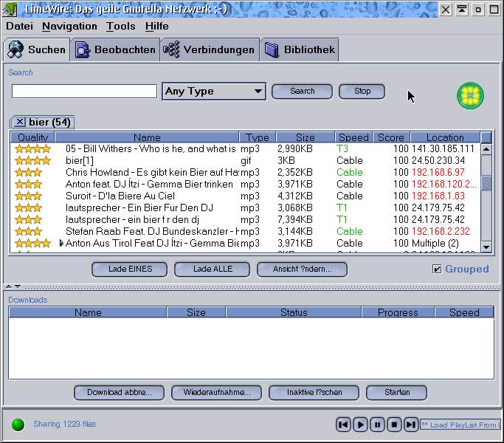Select the Bill Withers mp3 result

(246, 148)
